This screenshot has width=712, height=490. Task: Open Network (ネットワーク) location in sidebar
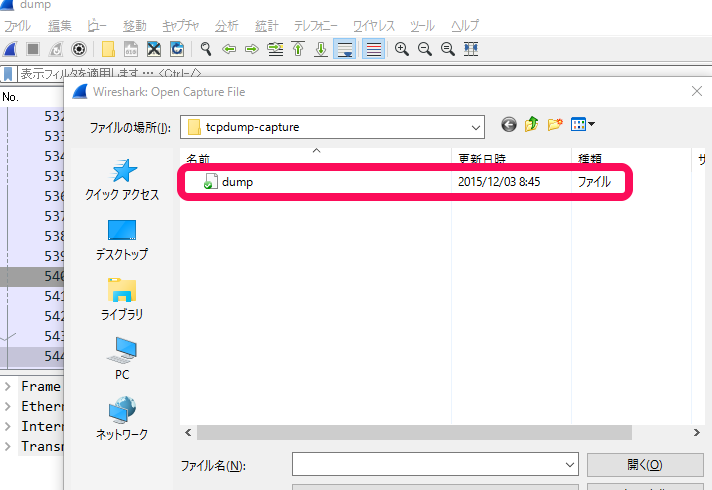pyautogui.click(x=122, y=419)
